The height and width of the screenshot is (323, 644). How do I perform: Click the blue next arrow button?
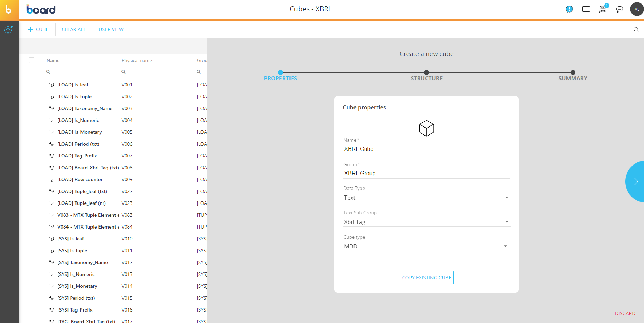tap(635, 182)
